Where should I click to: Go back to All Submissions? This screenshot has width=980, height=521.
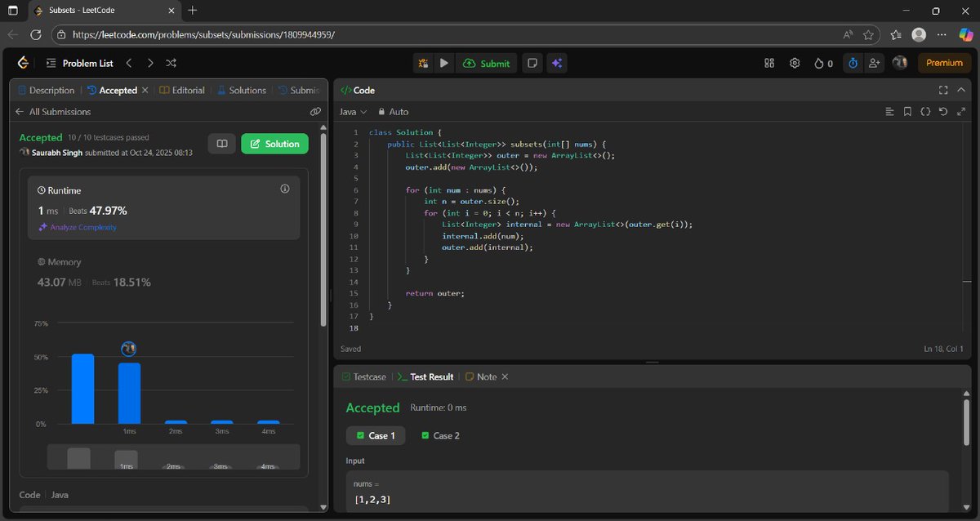[x=53, y=112]
